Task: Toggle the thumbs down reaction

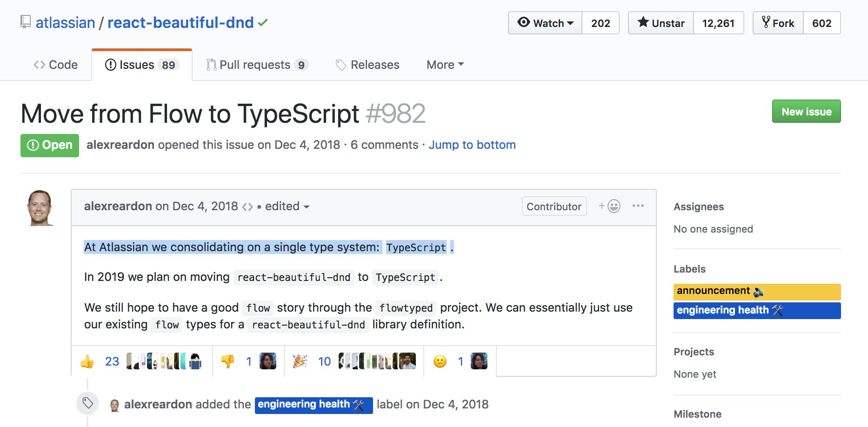Action: 236,361
